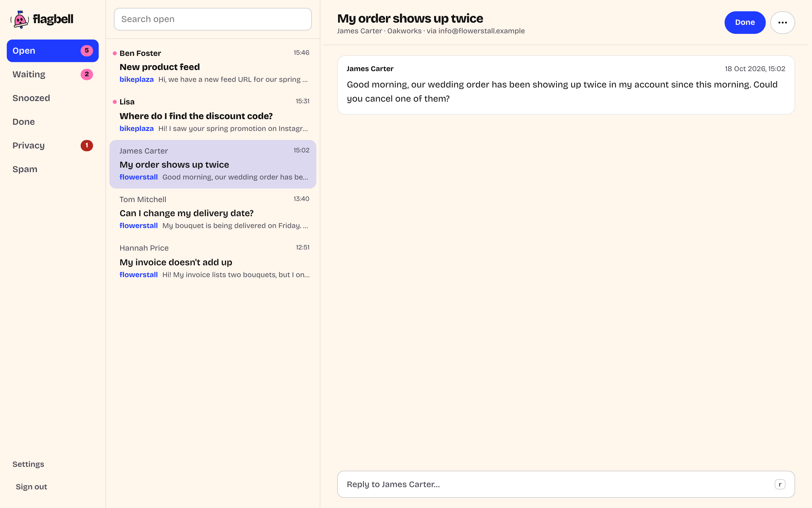Screen dimensions: 812x508
Task: Click the Open folder count badge 5
Action: 87,51
